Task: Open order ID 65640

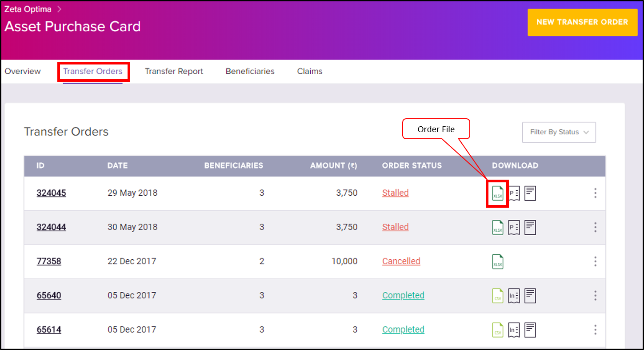Action: (49, 295)
